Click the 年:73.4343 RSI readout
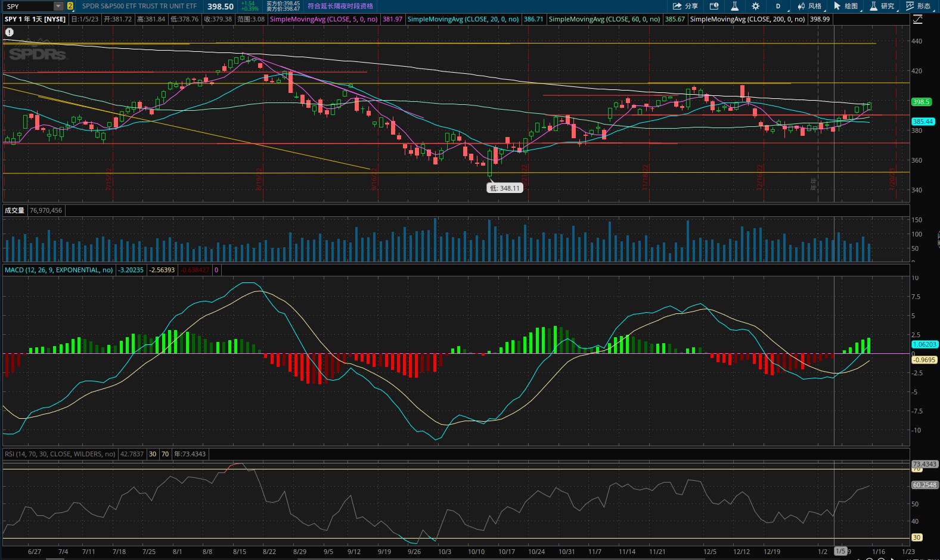This screenshot has width=940, height=560. [190, 454]
